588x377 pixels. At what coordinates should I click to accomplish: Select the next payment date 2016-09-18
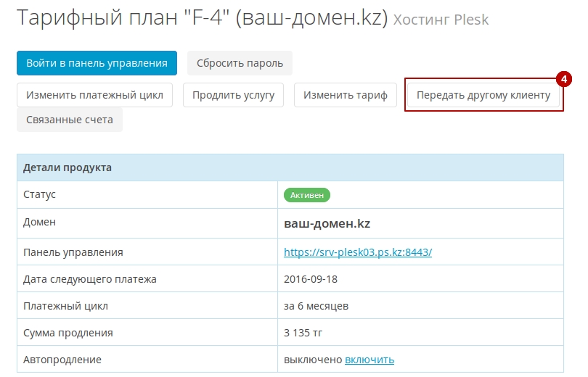coord(311,279)
